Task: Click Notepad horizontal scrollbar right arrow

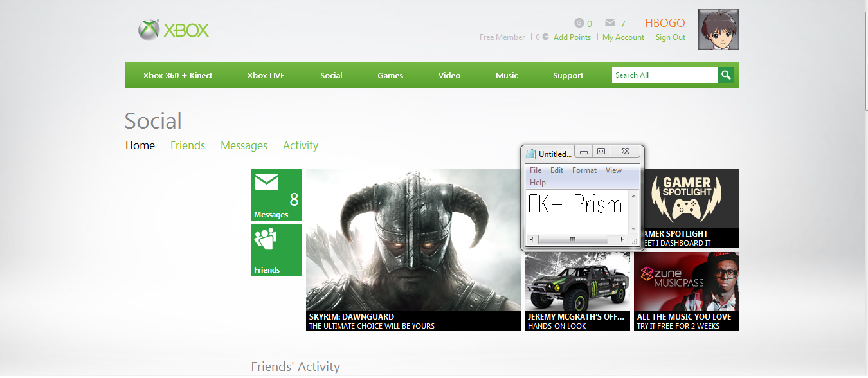Action: (620, 240)
